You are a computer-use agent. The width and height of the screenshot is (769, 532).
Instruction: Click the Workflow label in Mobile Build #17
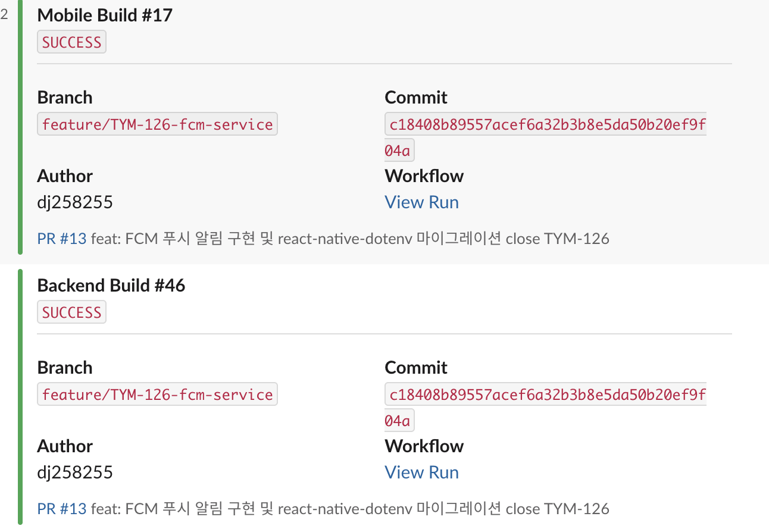[x=424, y=176]
